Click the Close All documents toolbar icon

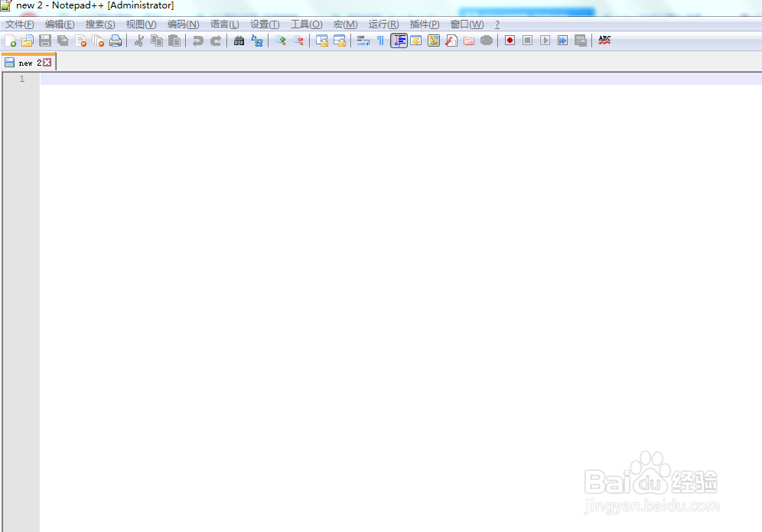pyautogui.click(x=98, y=41)
